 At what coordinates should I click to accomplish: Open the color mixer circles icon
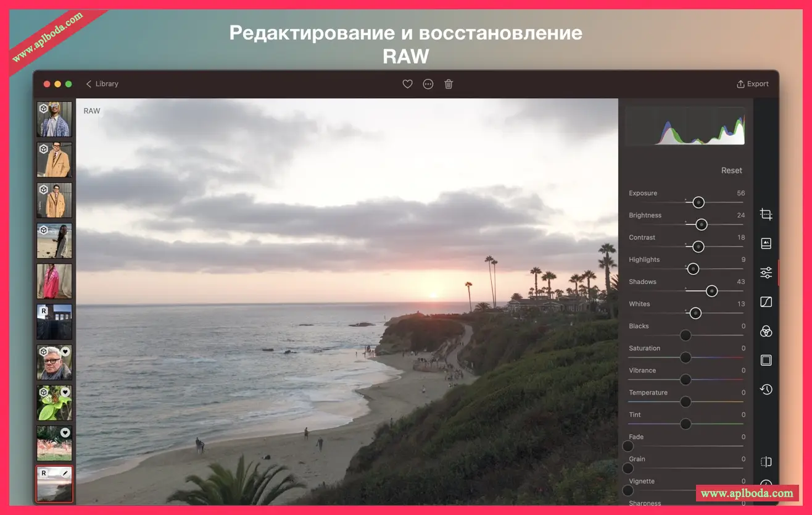coord(766,332)
